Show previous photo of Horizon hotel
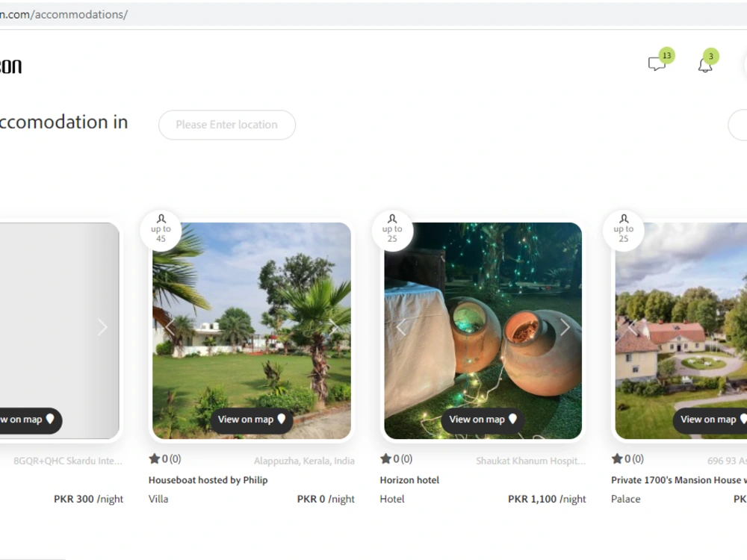This screenshot has width=747, height=560. point(401,327)
